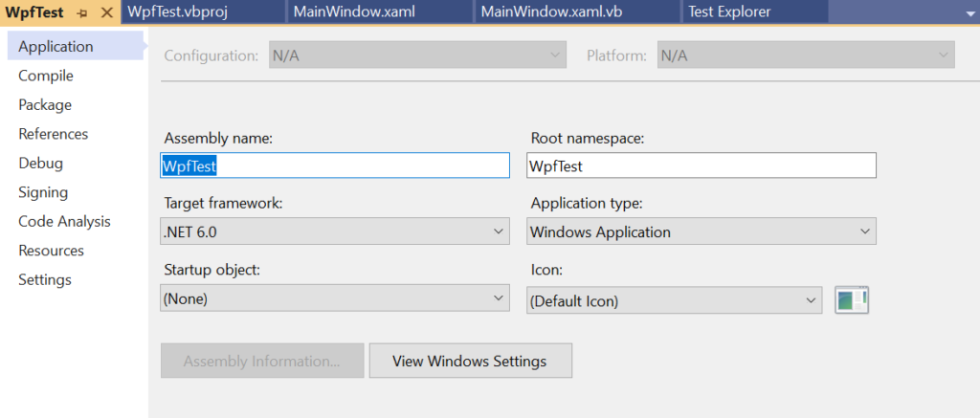Click the Assembly name text field

click(335, 165)
